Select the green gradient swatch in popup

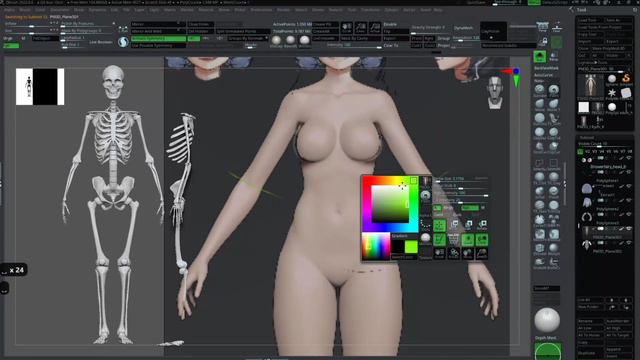click(411, 246)
